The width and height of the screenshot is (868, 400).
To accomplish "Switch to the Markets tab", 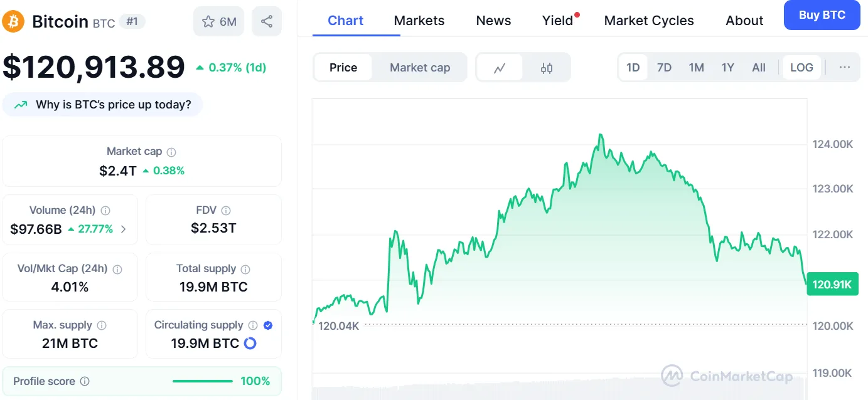I will (x=419, y=21).
